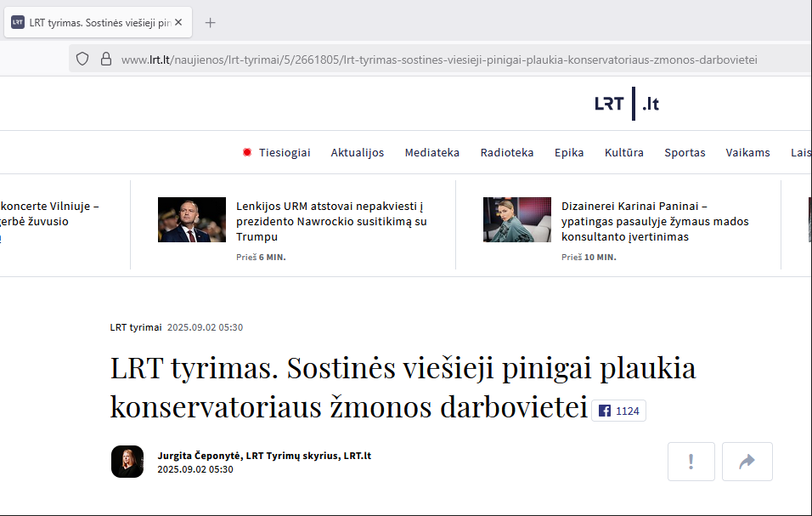Close the LRT tyrimas browser tab
This screenshot has height=516, width=812.
coord(178,22)
